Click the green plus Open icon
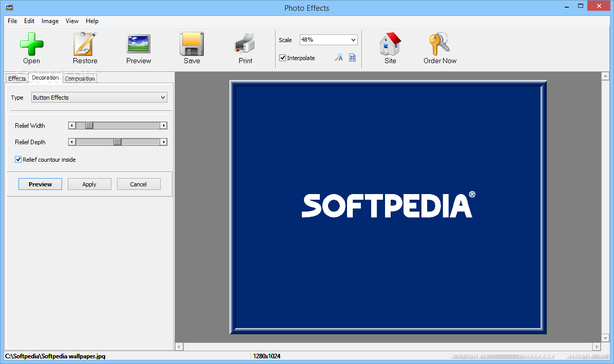The height and width of the screenshot is (364, 614). point(31,44)
